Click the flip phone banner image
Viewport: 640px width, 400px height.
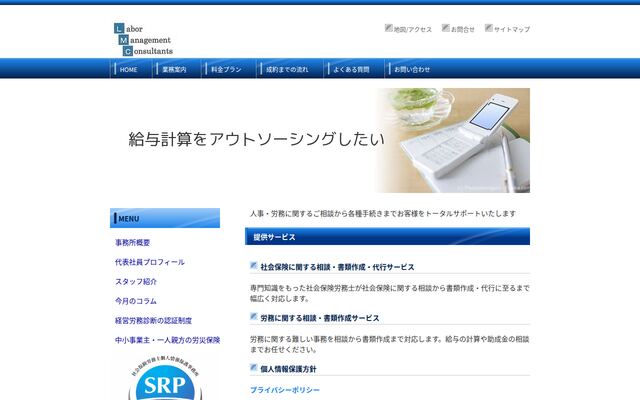click(453, 140)
